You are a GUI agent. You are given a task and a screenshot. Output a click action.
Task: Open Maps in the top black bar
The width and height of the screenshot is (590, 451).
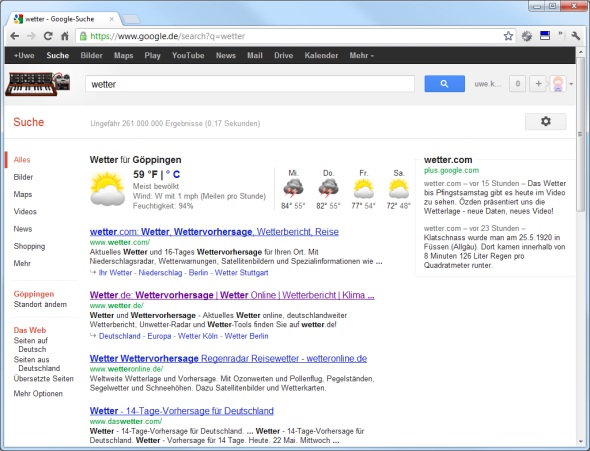pyautogui.click(x=123, y=55)
